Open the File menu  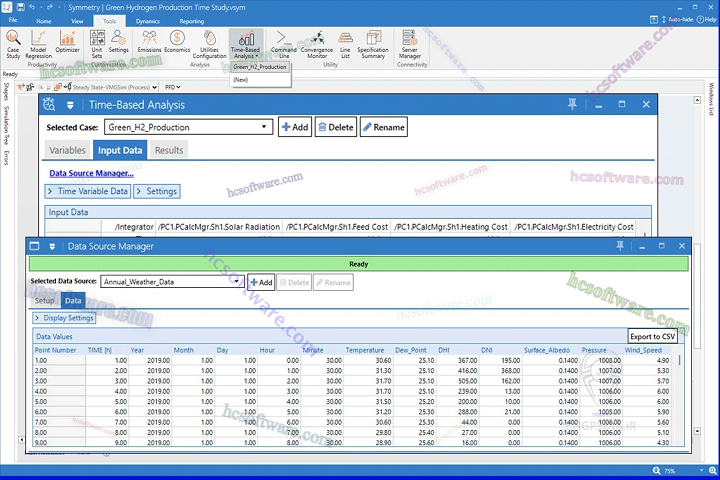pos(13,20)
